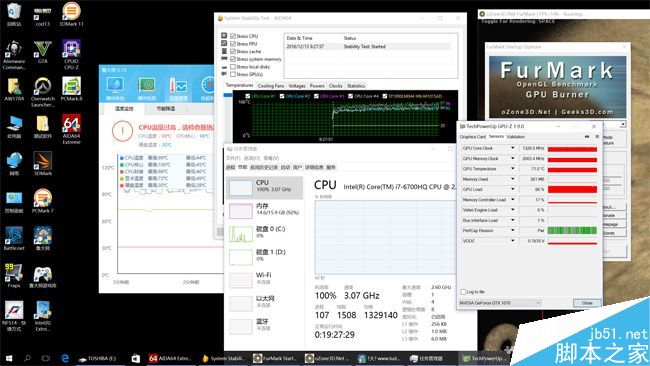Switch to the Cooling Fans tab
The height and width of the screenshot is (366, 650).
(271, 86)
